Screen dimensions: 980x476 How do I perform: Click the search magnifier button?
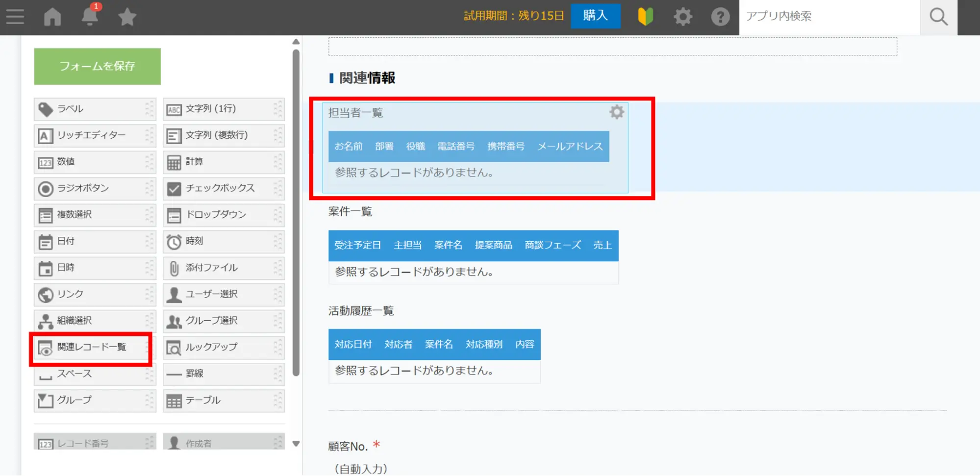coord(938,17)
